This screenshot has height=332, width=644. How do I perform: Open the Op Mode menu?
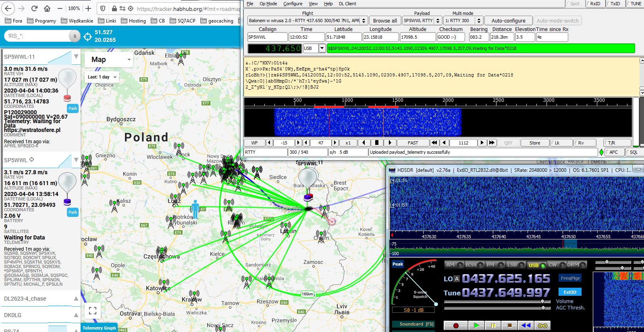pyautogui.click(x=268, y=4)
